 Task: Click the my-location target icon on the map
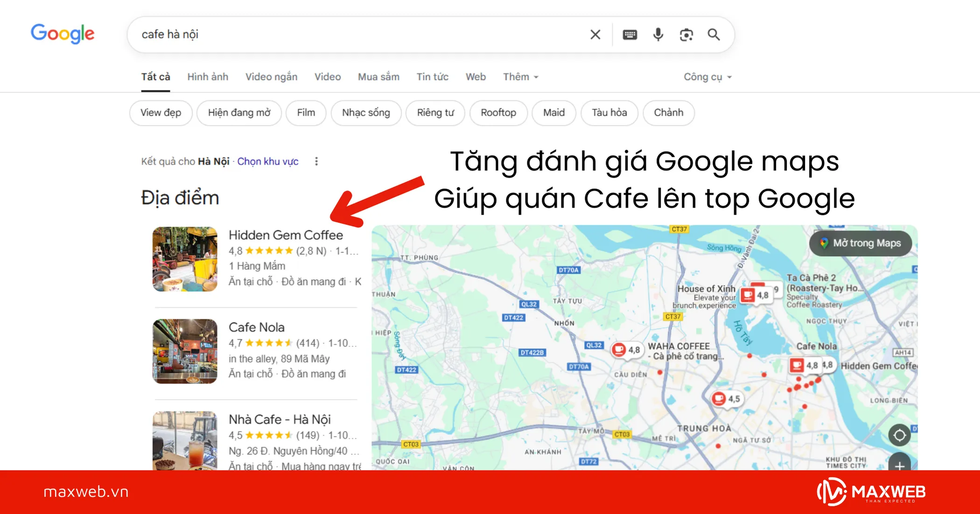(900, 435)
